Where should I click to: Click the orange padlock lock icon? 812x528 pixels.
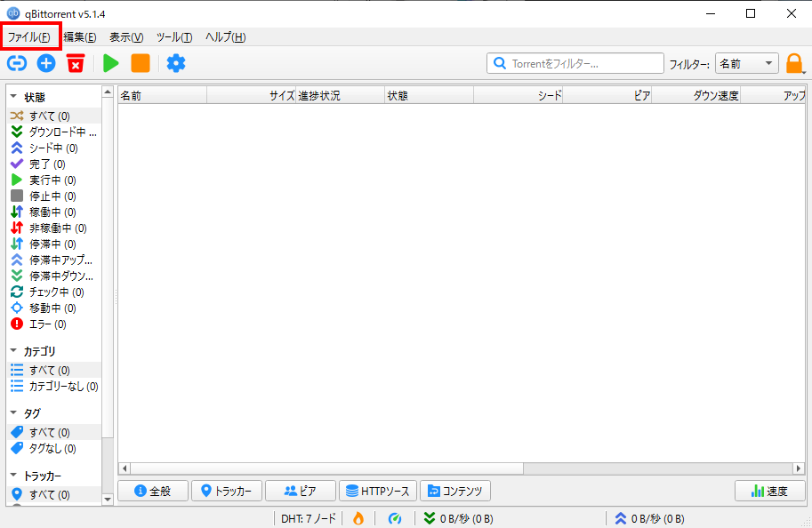click(x=794, y=63)
